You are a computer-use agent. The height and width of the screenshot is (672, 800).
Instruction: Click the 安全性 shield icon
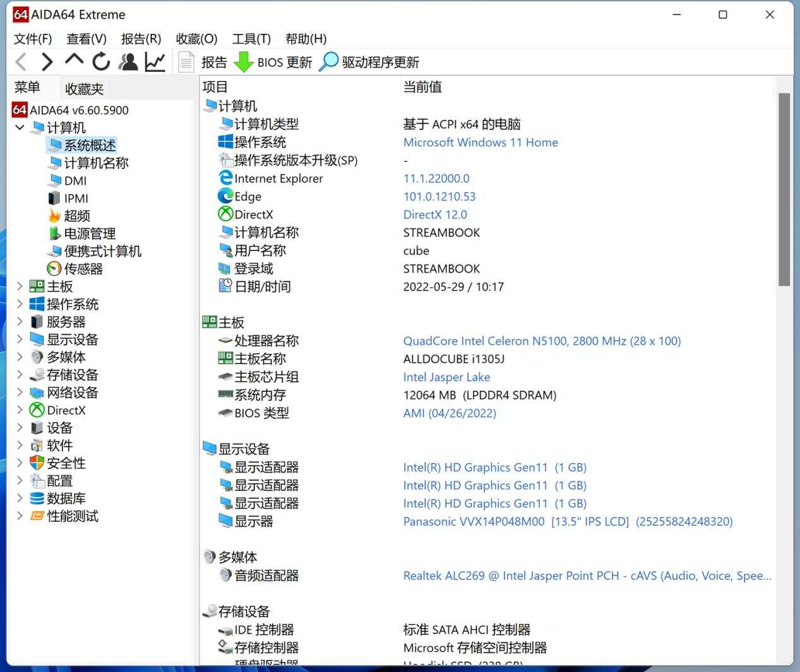click(37, 463)
